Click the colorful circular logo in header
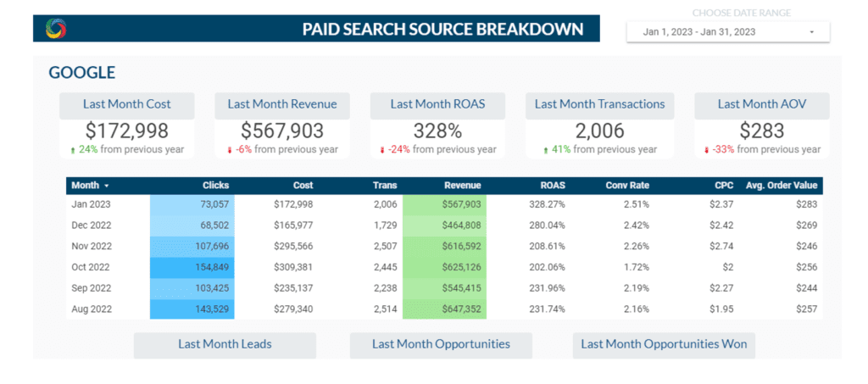Screen dimensions: 868x384 pos(55,29)
